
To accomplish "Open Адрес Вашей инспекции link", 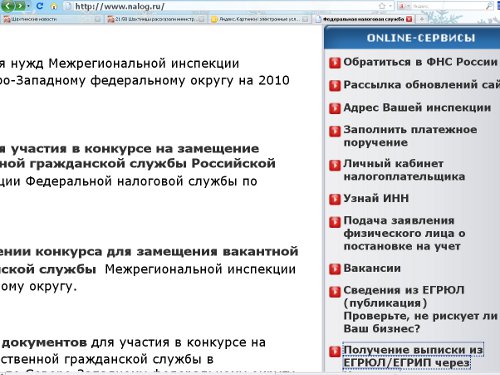I will coord(417,107).
